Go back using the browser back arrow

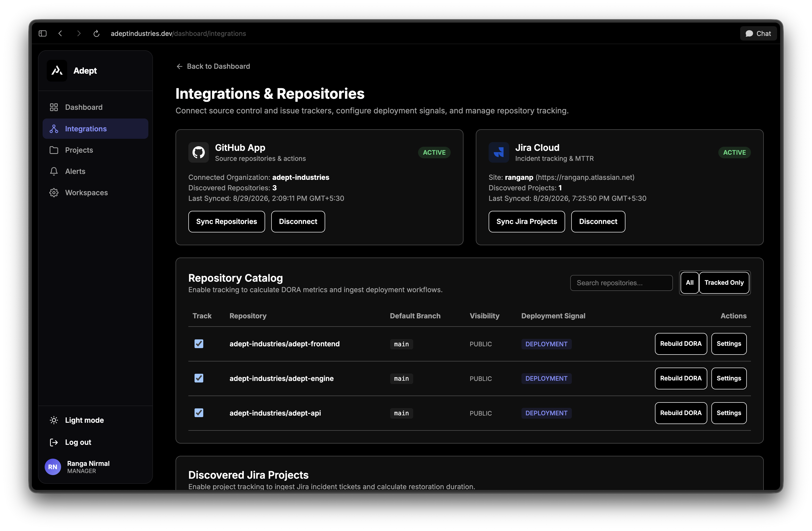click(60, 33)
